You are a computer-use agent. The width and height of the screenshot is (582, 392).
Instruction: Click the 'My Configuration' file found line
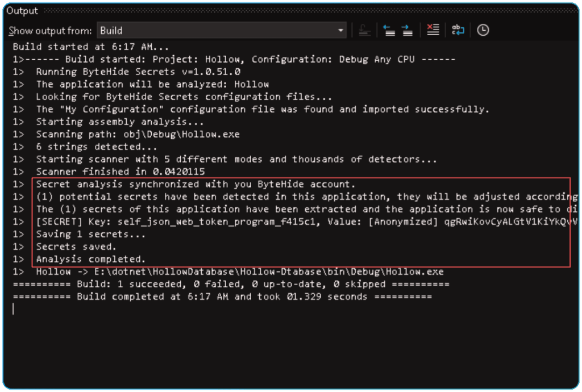coord(263,110)
